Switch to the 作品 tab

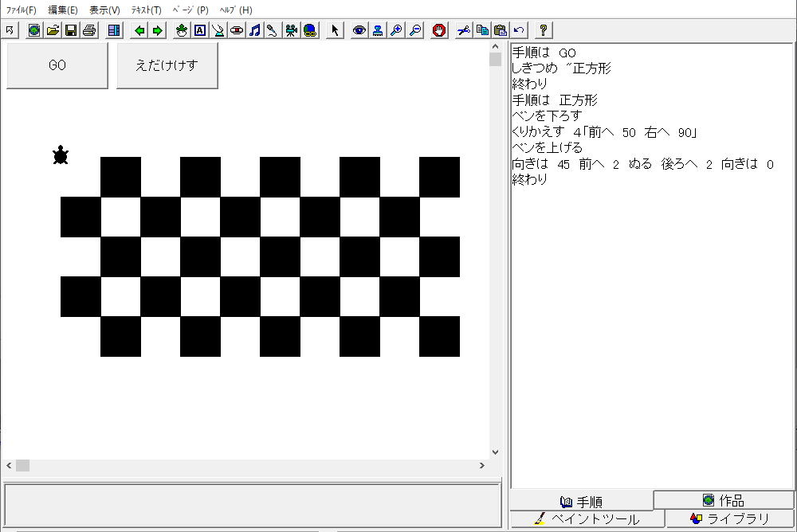coord(724,500)
